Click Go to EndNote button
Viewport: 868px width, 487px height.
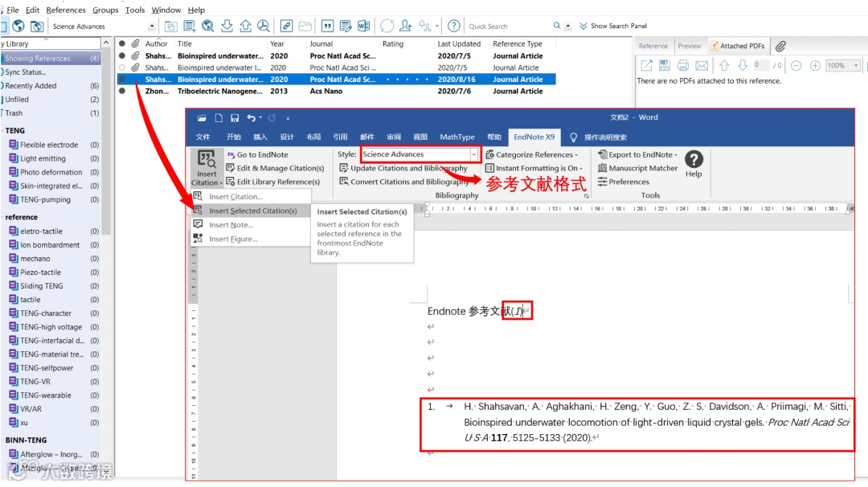(x=257, y=154)
